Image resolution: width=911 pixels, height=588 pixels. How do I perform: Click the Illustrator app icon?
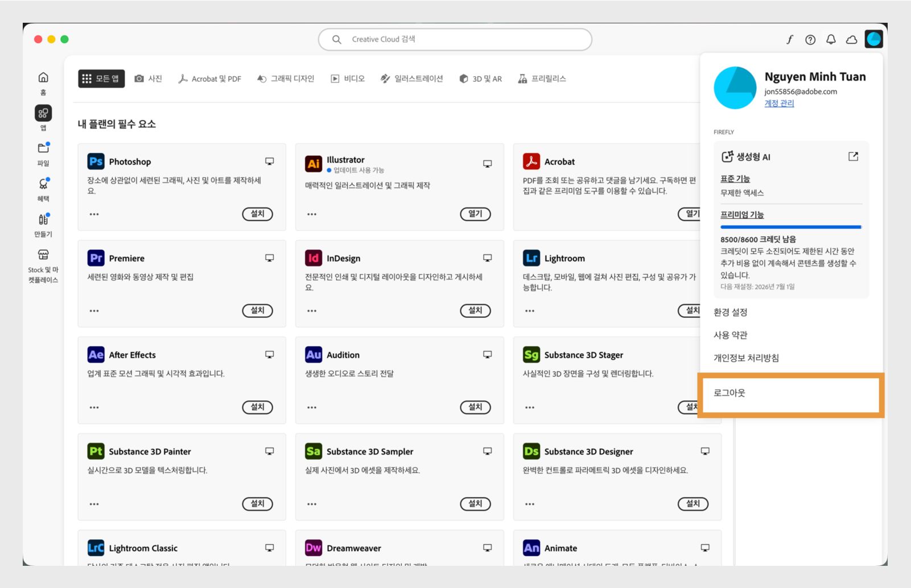314,164
